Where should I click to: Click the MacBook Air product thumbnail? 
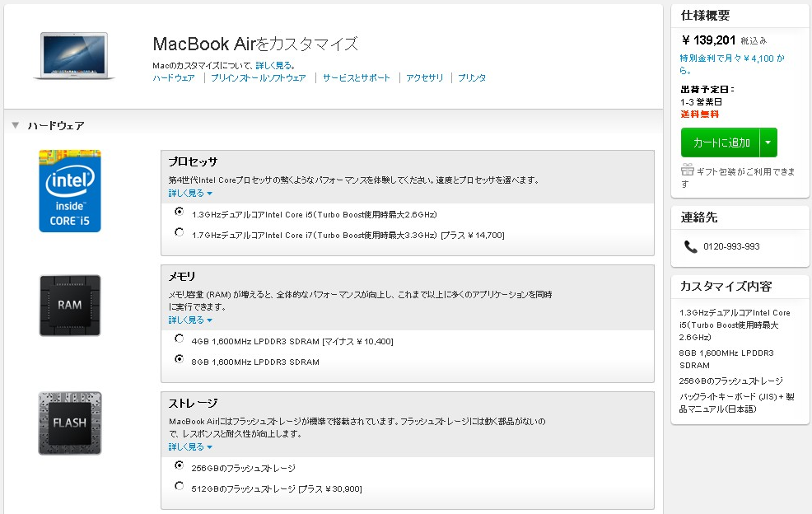[74, 56]
